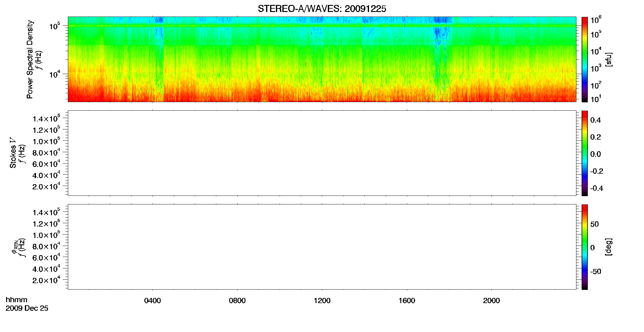This screenshot has width=644, height=332.
Task: Click the -50 label on degree color bar
Action: pos(596,272)
